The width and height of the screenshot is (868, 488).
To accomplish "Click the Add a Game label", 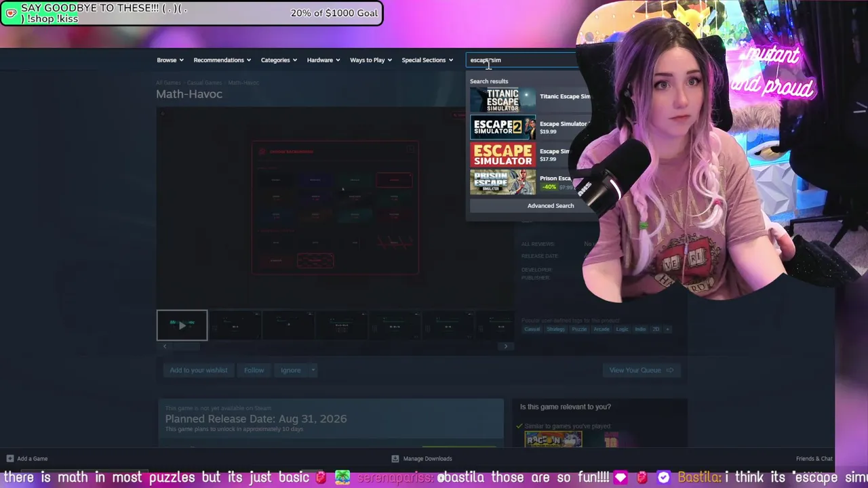I will click(33, 459).
